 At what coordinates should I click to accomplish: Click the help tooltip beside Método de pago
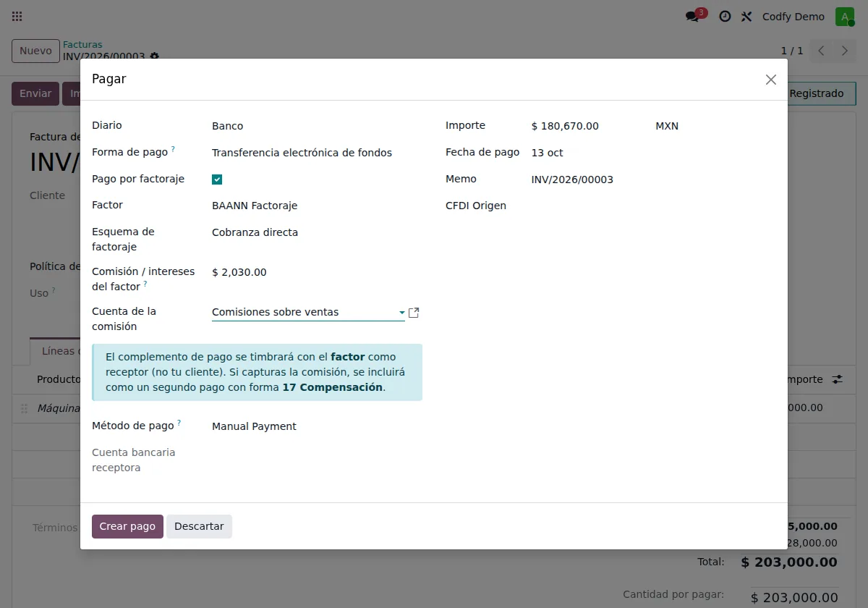[x=179, y=423]
